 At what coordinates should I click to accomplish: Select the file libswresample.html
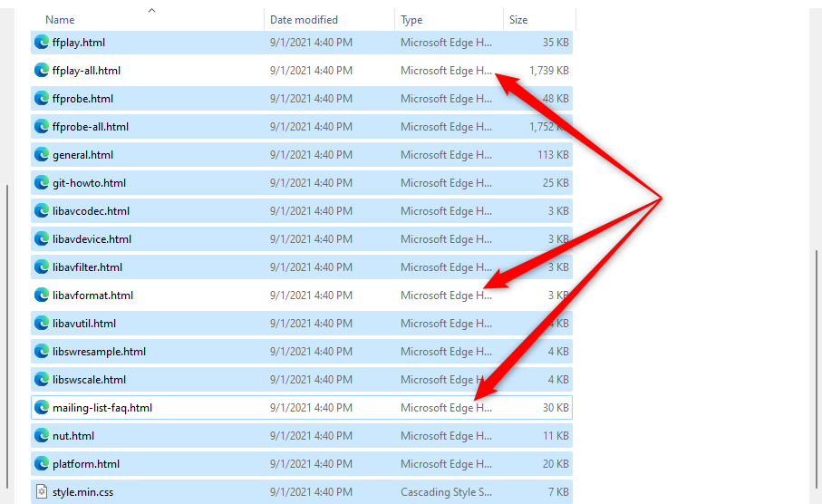[x=302, y=352]
